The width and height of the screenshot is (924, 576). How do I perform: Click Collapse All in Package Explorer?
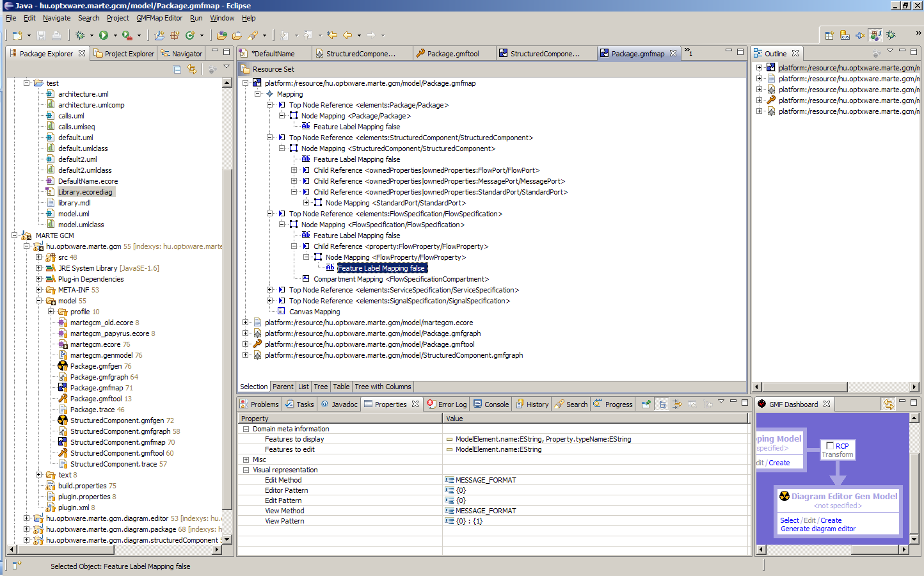click(177, 69)
